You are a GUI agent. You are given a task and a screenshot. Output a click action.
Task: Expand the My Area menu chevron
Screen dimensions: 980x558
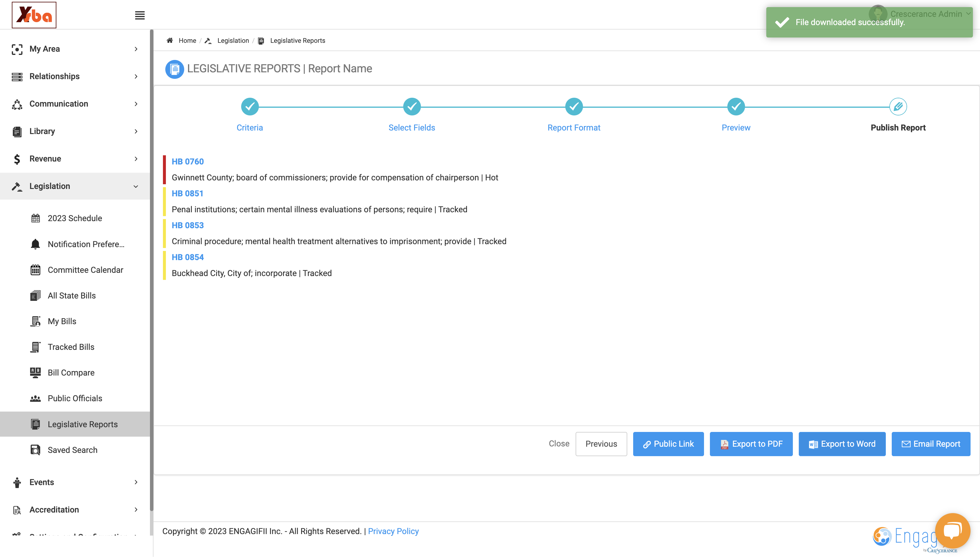[136, 49]
